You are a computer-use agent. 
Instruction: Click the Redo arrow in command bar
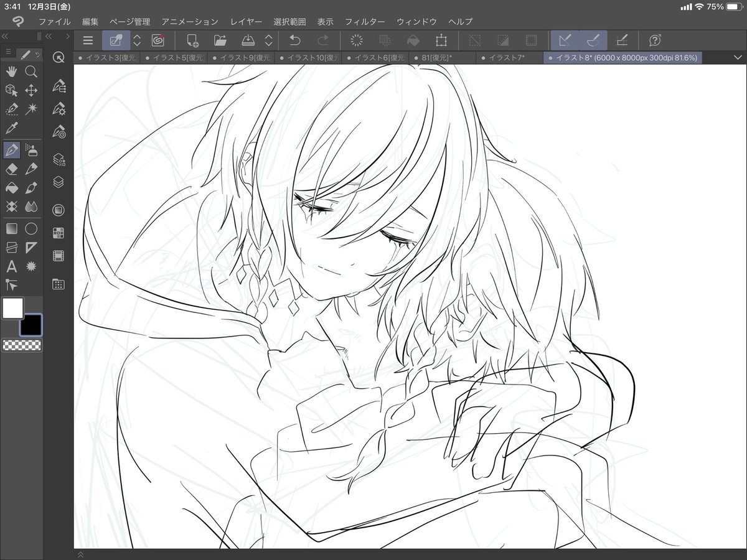(x=323, y=40)
